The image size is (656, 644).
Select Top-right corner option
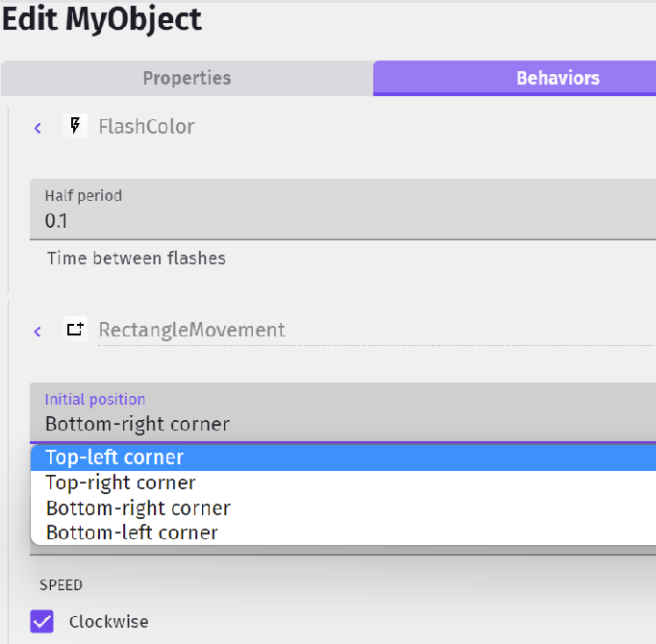tap(120, 483)
